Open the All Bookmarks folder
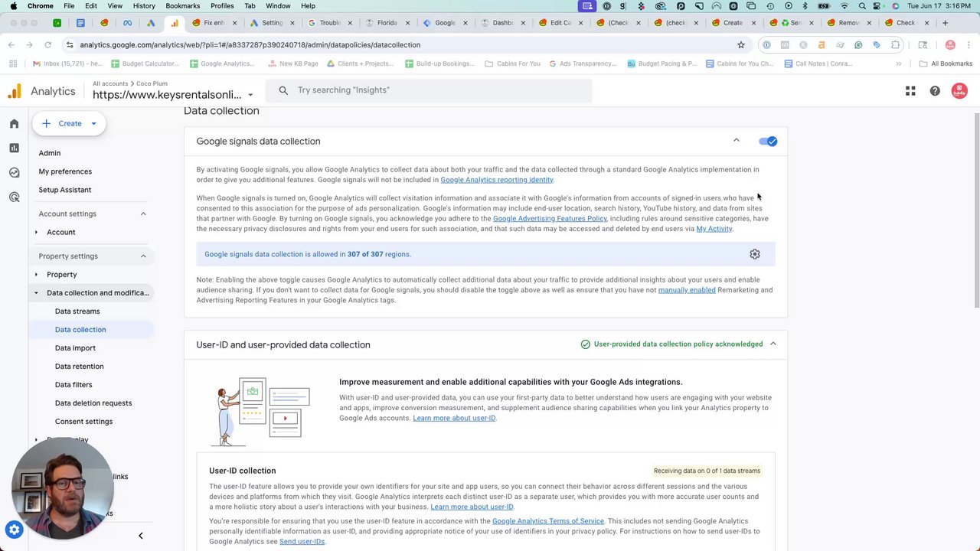This screenshot has width=980, height=551. pos(946,64)
